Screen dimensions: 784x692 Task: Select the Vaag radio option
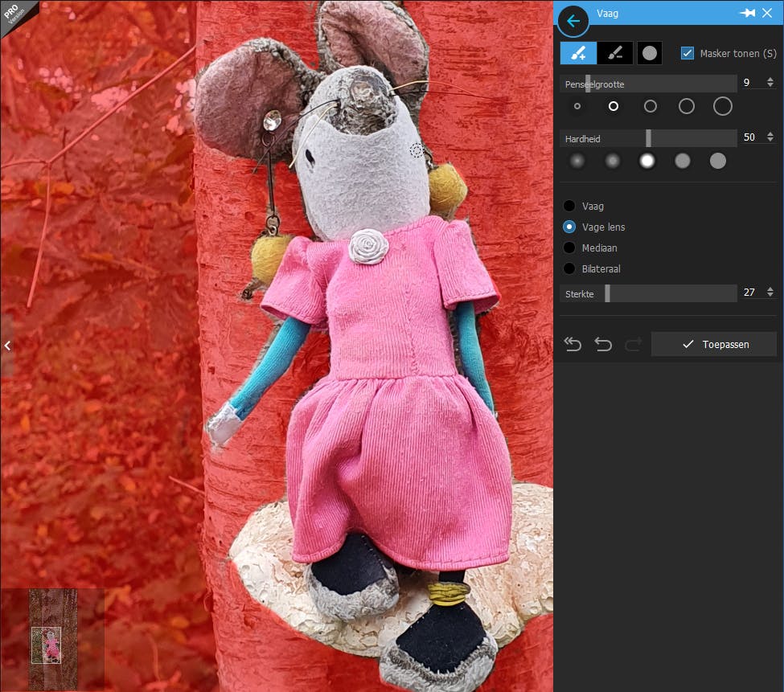tap(570, 207)
